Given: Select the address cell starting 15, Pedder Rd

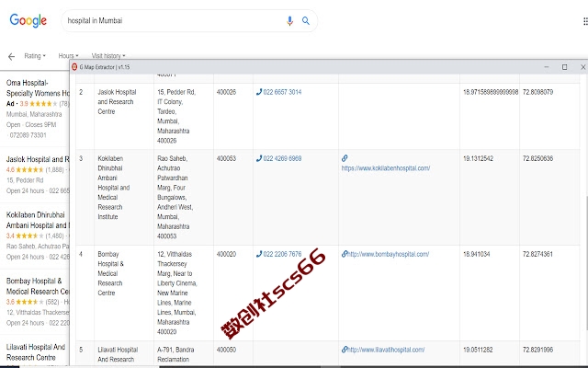Looking at the screenshot, I should click(184, 117).
